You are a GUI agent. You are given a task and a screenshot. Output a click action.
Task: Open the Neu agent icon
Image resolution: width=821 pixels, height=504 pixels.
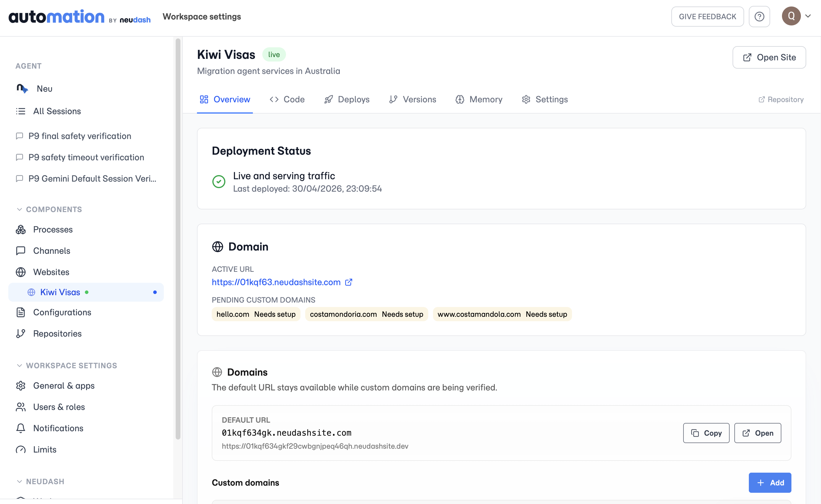(22, 89)
